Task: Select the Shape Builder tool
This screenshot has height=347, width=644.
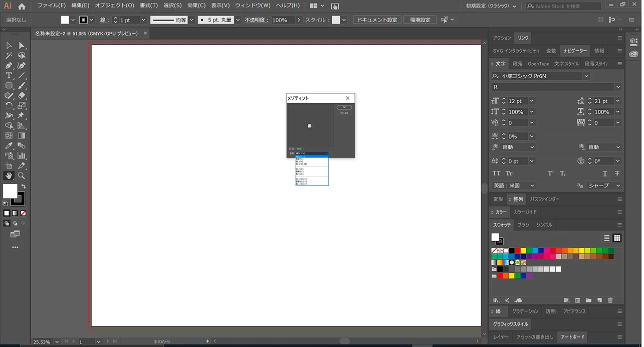Action: pyautogui.click(x=9, y=126)
